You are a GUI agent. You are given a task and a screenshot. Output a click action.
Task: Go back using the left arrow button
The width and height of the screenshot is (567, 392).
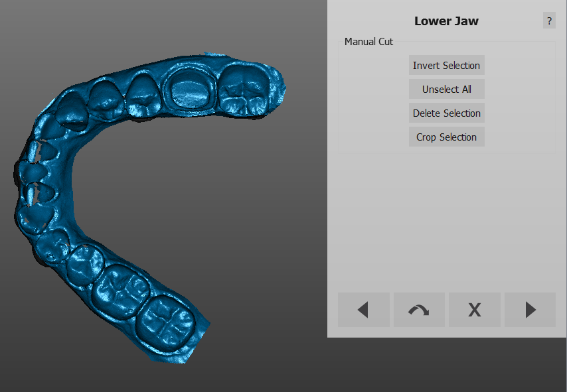coord(363,310)
